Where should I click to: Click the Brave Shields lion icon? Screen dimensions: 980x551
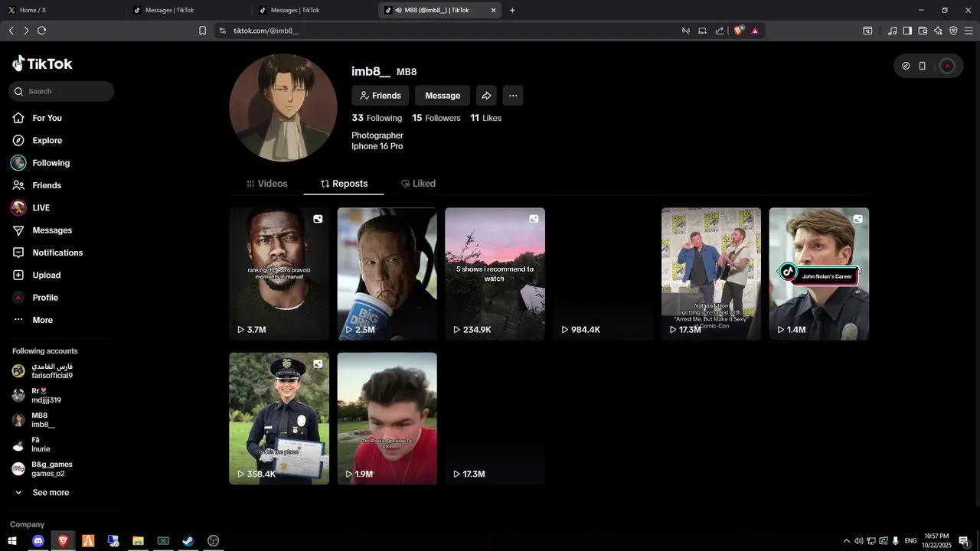click(x=738, y=31)
